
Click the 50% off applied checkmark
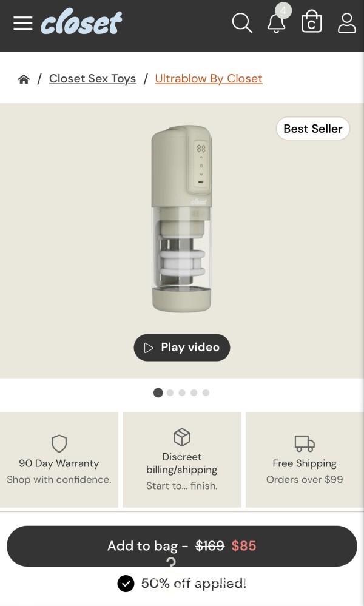[x=126, y=584]
